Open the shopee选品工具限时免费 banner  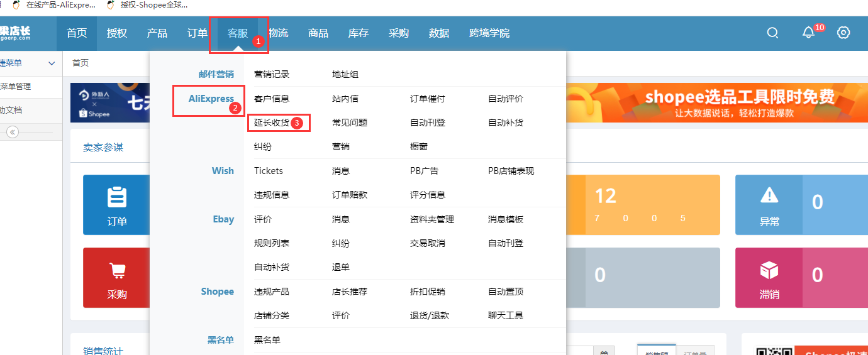(x=717, y=102)
